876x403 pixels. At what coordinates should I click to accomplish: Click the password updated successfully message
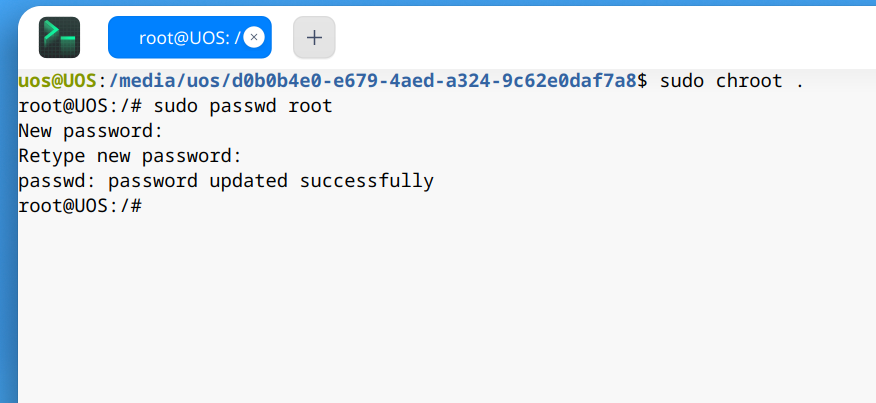click(226, 181)
